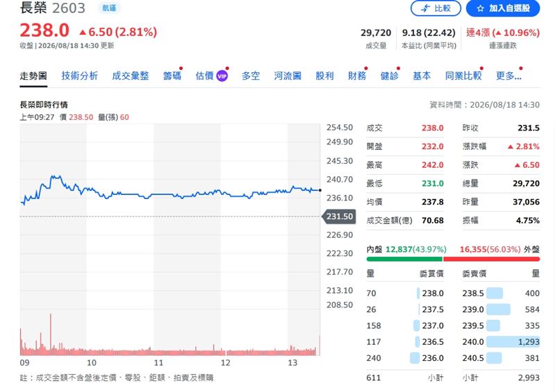Switch to the 多空 tab
This screenshot has width=555, height=392.
(x=250, y=76)
